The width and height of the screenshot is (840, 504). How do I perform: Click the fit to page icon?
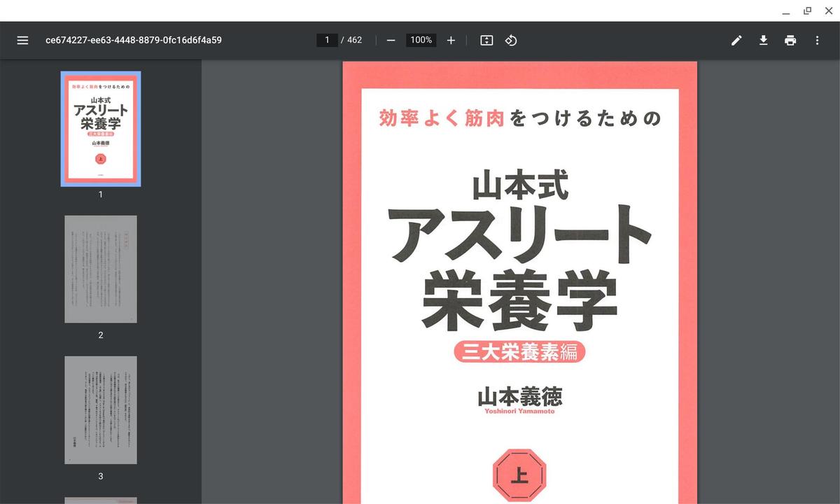pyautogui.click(x=486, y=41)
